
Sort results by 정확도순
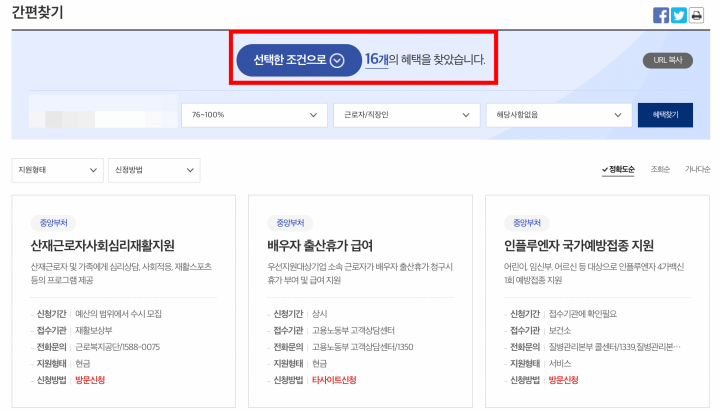(618, 169)
